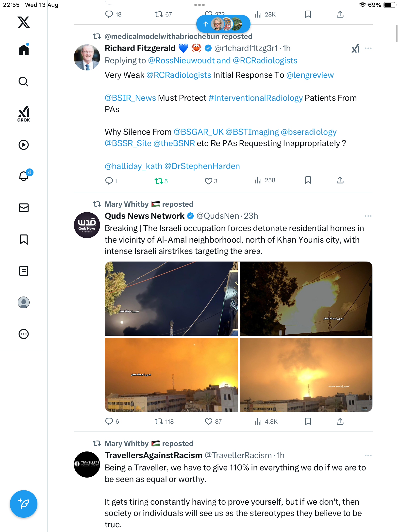This screenshot has width=399, height=532.
Task: Open the More circle menu in sidebar
Action: (x=24, y=334)
